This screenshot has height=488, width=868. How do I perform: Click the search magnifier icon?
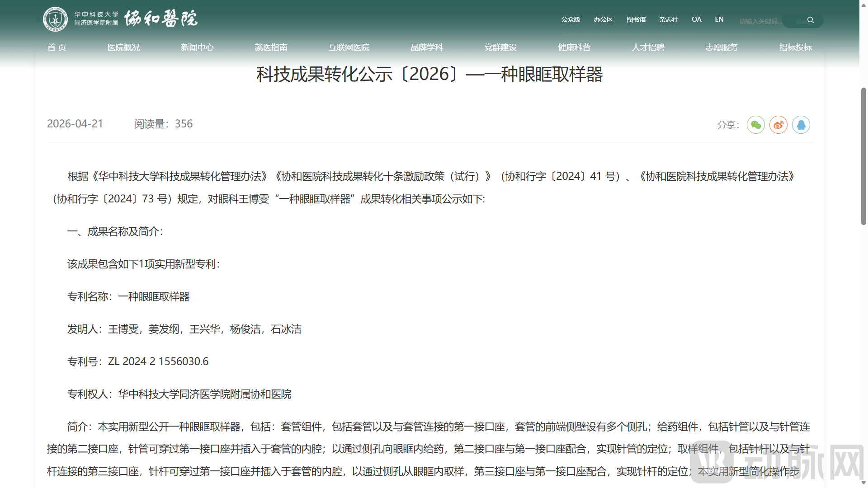coord(811,20)
